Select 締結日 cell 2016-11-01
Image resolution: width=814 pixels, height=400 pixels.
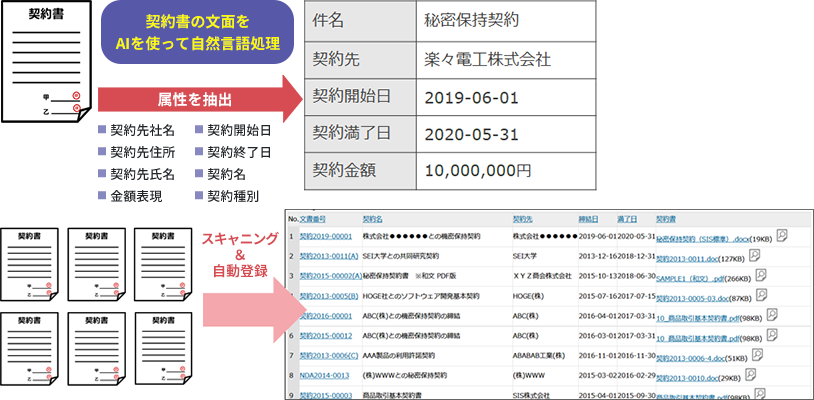click(598, 356)
